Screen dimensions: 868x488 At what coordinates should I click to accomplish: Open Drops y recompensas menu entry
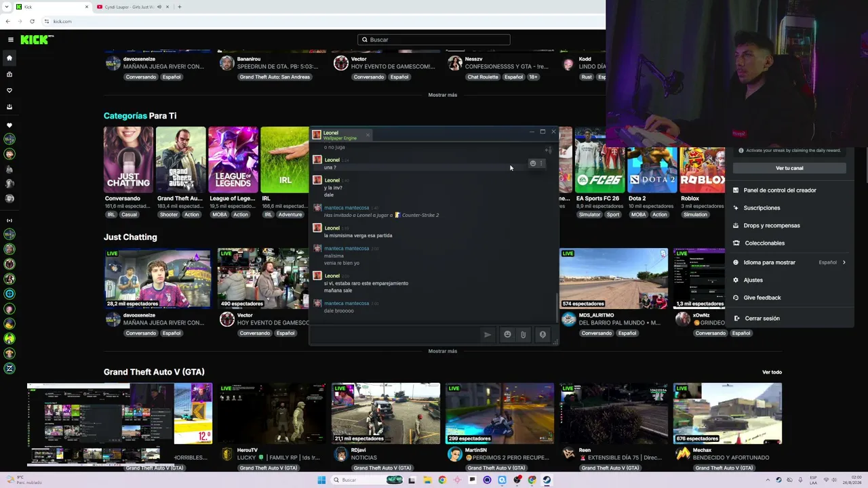pos(772,226)
